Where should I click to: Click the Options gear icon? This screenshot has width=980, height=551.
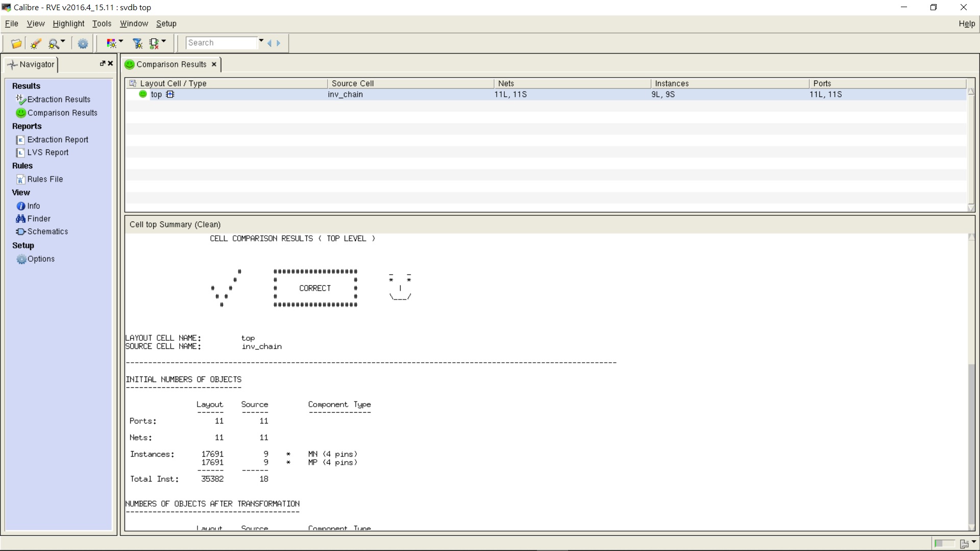(21, 259)
